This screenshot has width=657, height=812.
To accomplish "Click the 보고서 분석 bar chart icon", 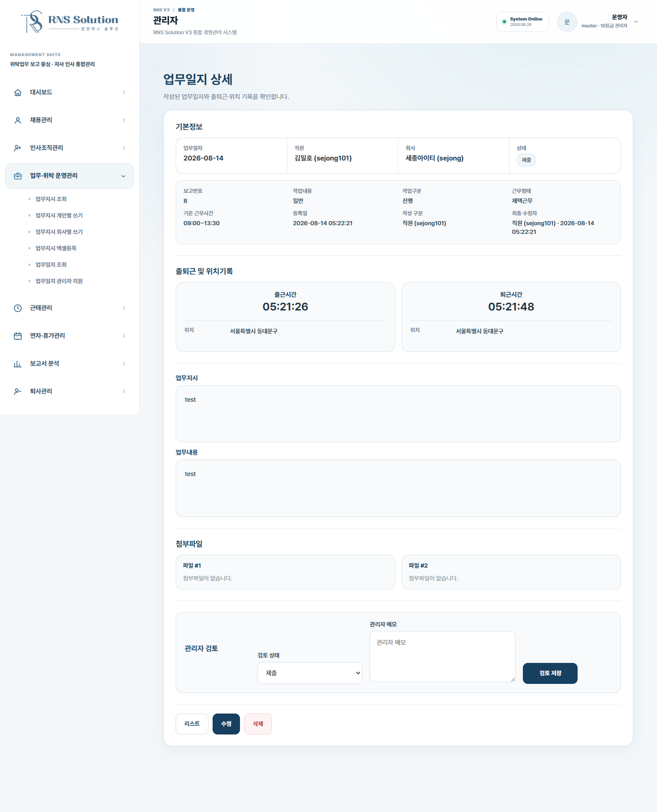I will [x=18, y=364].
